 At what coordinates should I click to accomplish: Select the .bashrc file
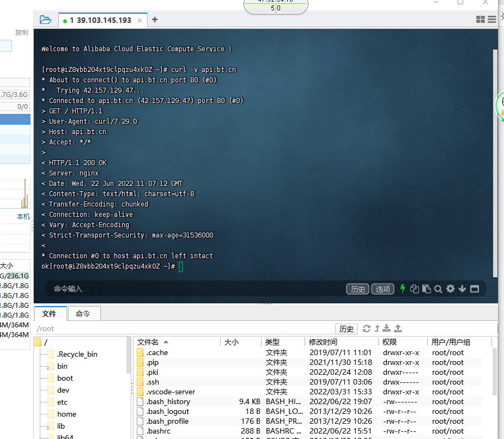(x=308, y=431)
